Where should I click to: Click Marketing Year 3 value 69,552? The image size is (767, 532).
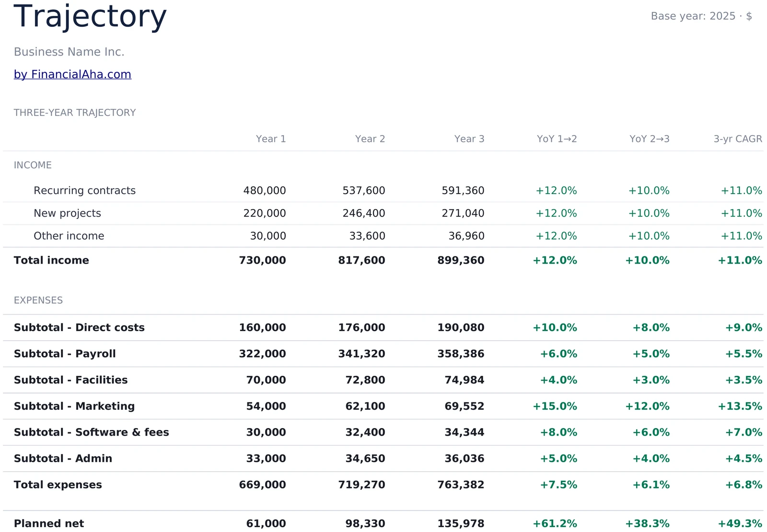465,406
